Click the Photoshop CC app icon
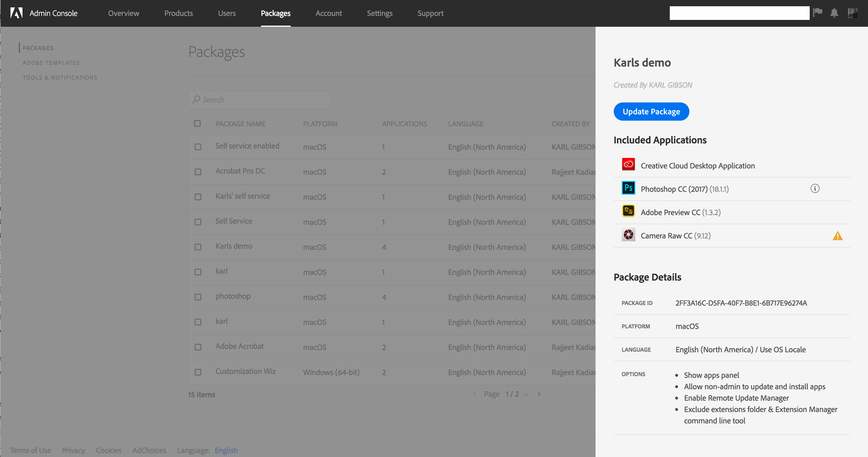Screen dimensions: 868x457 pos(629,188)
